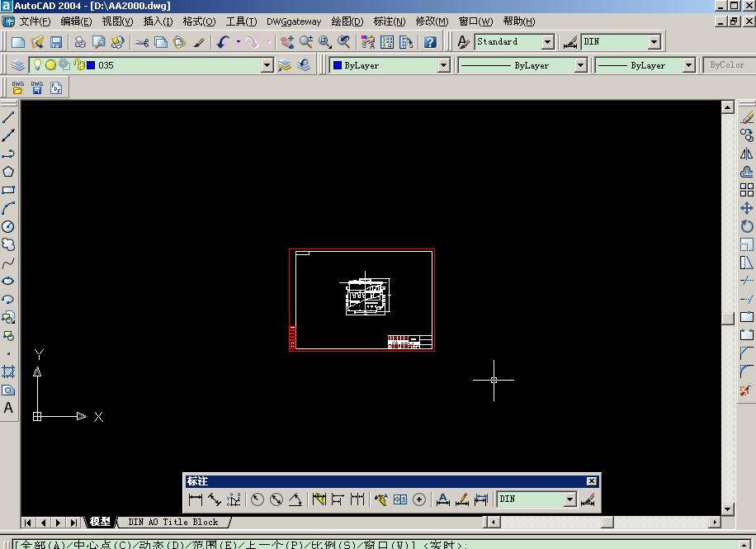Screen dimensions: 756x549
Task: Jump to the last layout tab arrow
Action: (x=73, y=522)
